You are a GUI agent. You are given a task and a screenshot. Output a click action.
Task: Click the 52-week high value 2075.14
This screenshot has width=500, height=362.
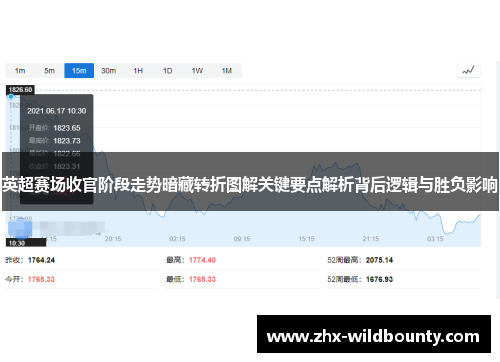click(x=379, y=260)
